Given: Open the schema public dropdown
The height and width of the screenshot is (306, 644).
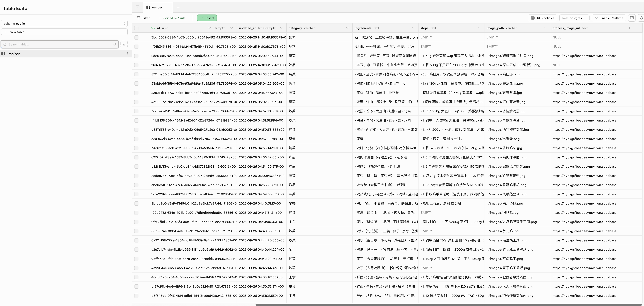Looking at the screenshot, I should tap(64, 23).
